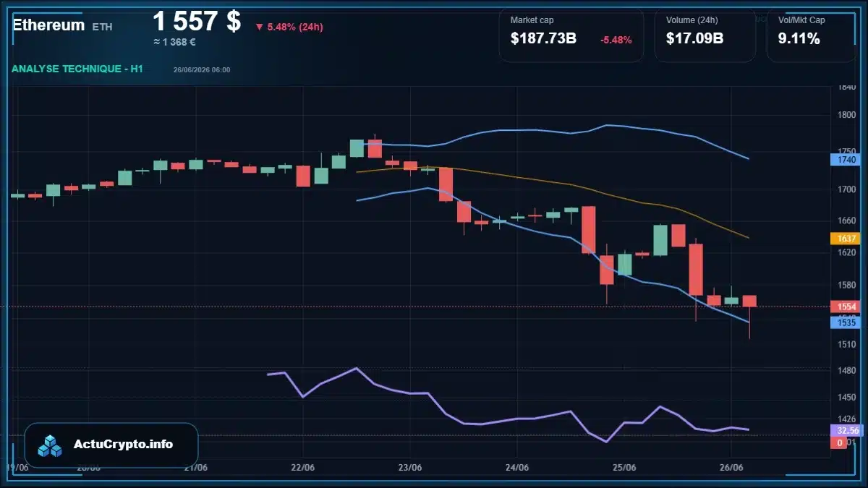Click the red down-arrow 5.48% (24h) change
The image size is (868, 488).
(289, 27)
